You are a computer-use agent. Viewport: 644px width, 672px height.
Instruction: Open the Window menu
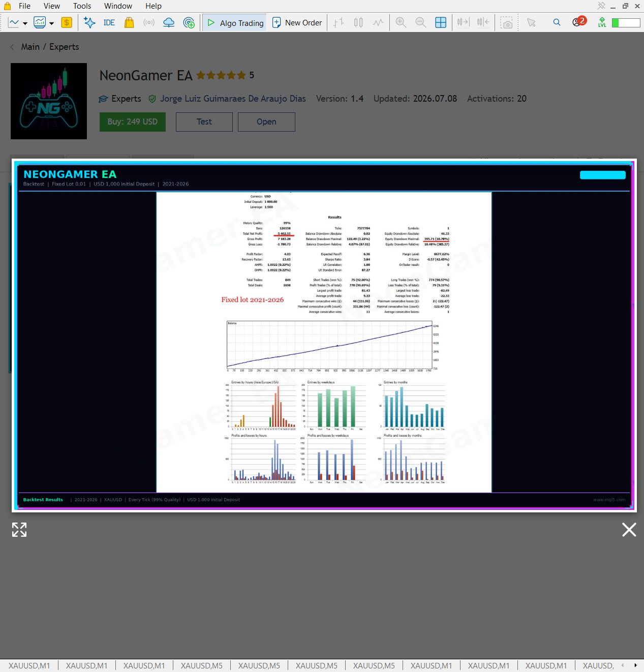tap(118, 6)
